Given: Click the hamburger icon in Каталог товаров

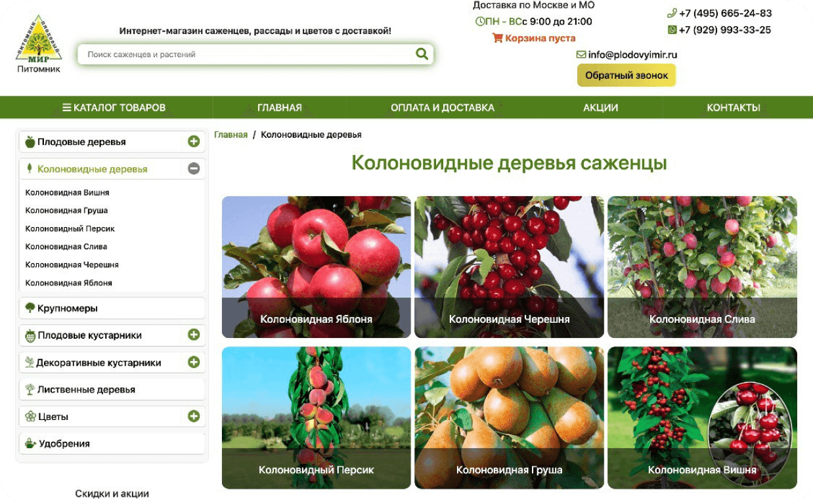Looking at the screenshot, I should 67,108.
